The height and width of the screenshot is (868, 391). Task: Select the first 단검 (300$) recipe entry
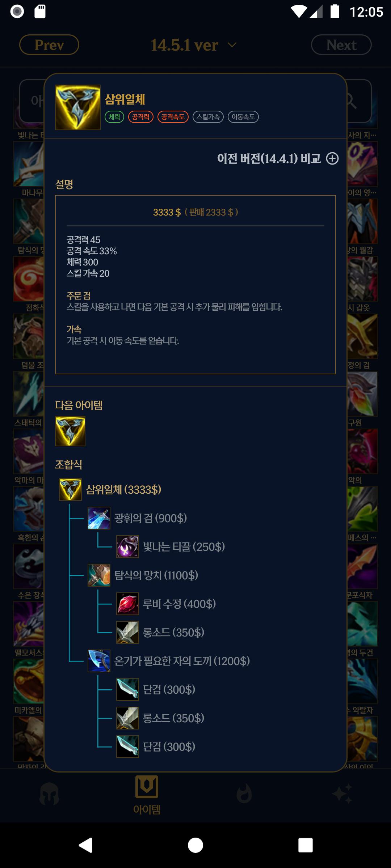156,689
